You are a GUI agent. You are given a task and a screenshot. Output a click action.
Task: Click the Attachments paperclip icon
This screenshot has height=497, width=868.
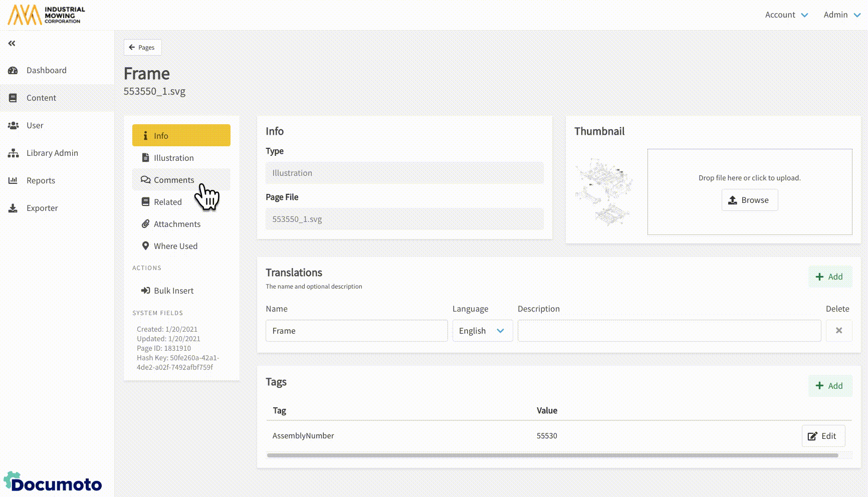(x=145, y=224)
